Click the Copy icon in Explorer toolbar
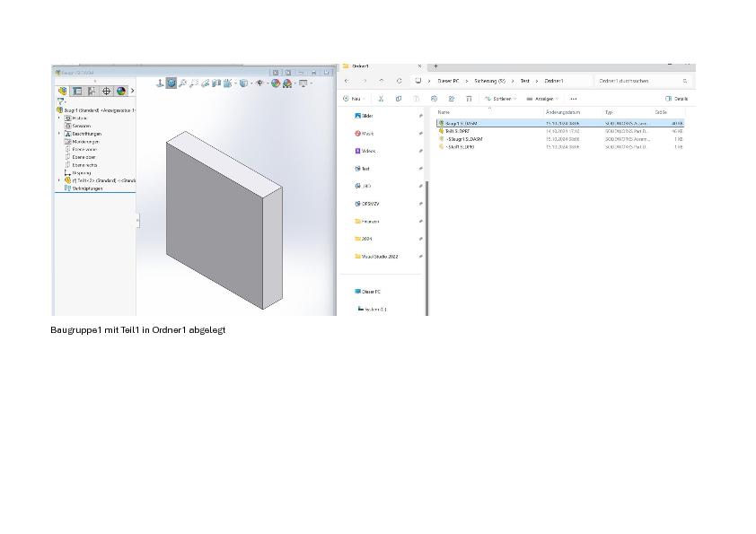This screenshot has height=534, width=756. (x=399, y=99)
